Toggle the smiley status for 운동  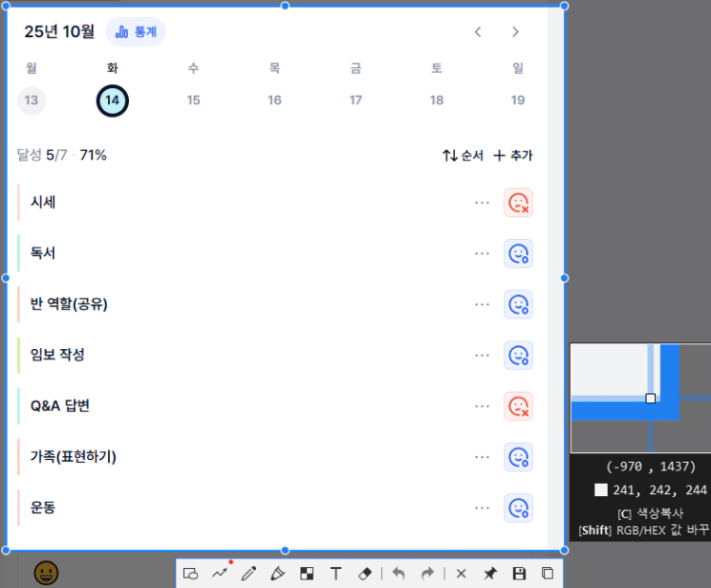point(518,508)
